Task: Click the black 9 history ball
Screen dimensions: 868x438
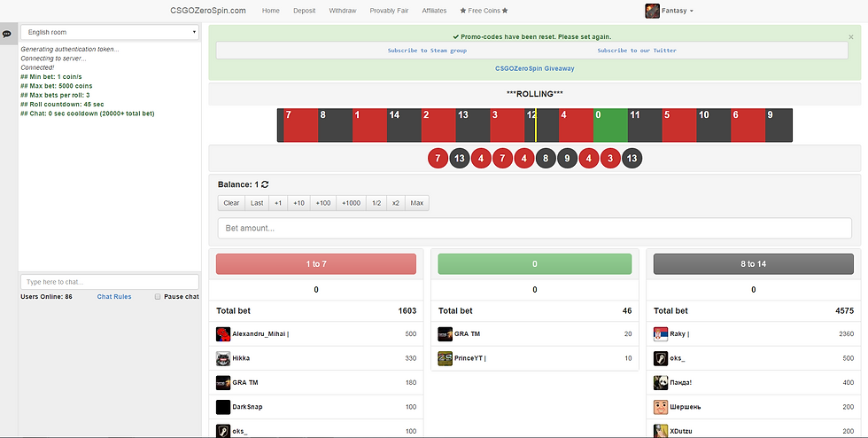Action: pyautogui.click(x=568, y=159)
